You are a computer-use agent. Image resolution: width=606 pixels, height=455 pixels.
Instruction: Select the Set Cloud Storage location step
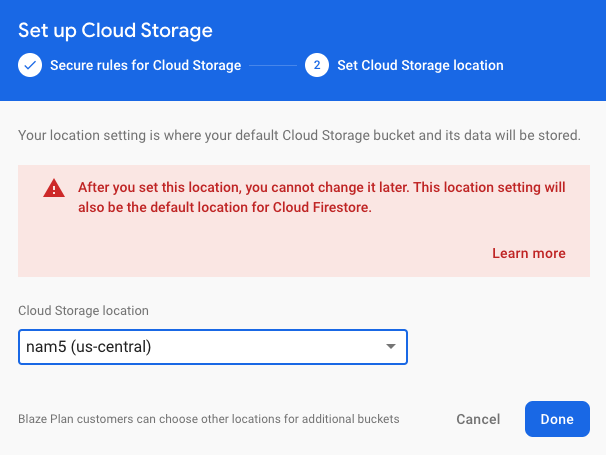coord(420,66)
